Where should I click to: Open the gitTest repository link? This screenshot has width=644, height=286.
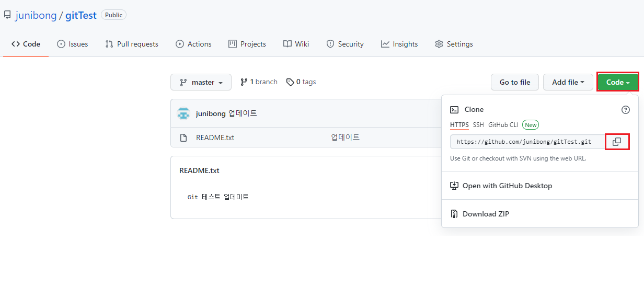81,15
